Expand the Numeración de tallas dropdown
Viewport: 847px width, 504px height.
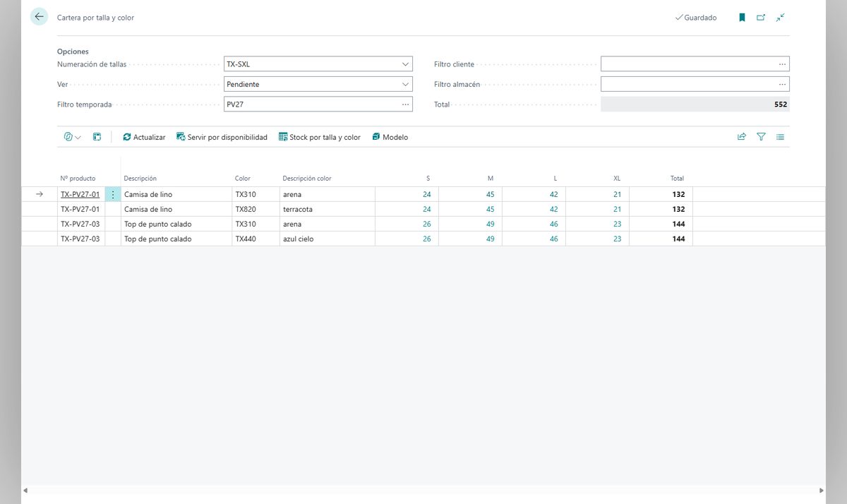click(x=405, y=64)
